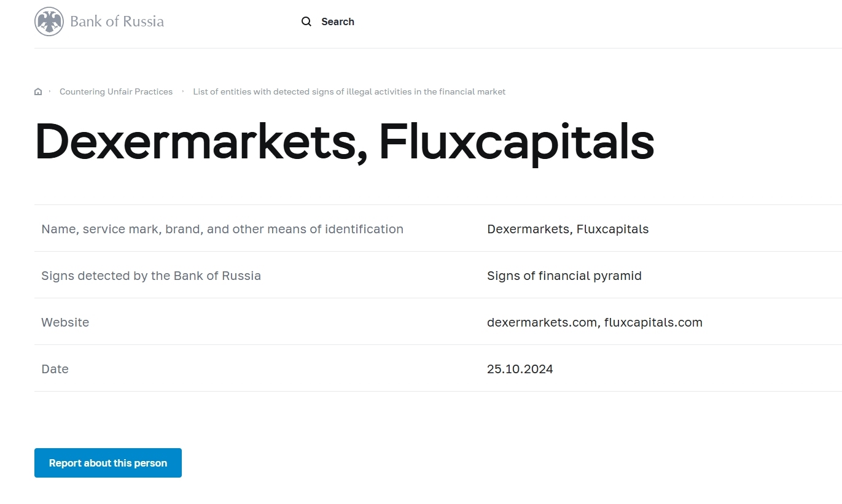Go to home via breadcrumb house icon
This screenshot has width=842, height=504.
(x=38, y=91)
